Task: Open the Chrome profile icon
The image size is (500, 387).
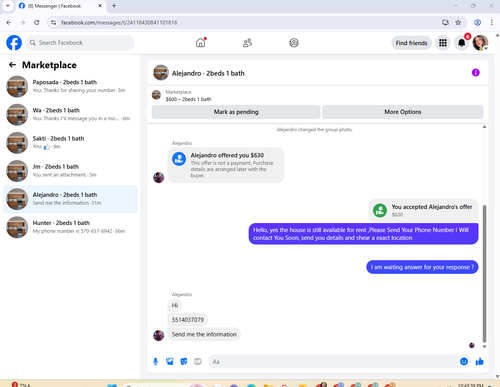Action: (477, 22)
